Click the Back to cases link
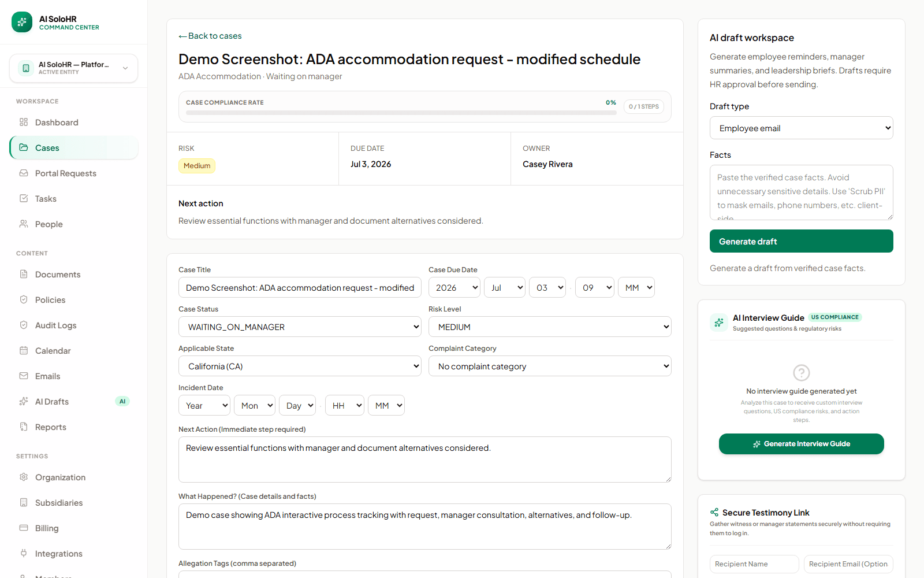This screenshot has height=578, width=924. click(210, 36)
